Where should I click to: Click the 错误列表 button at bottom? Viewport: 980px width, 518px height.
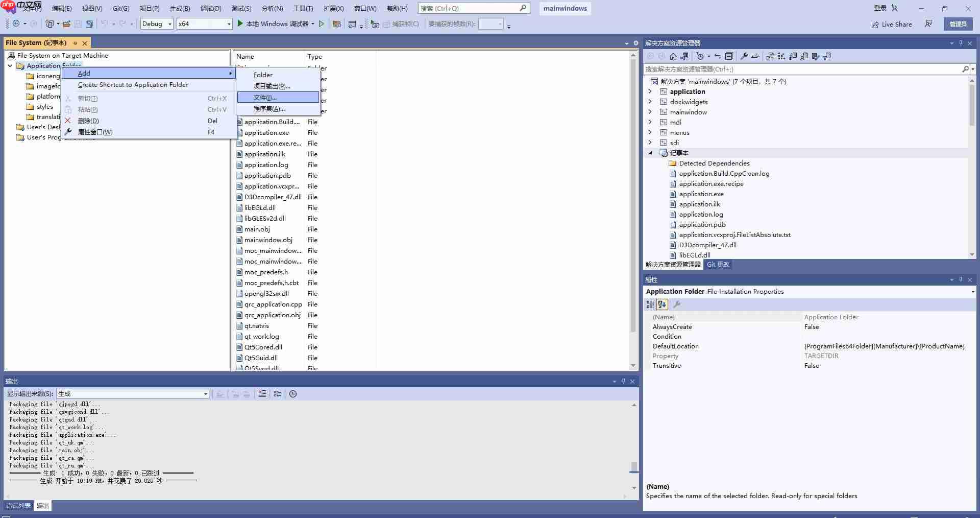(18, 506)
